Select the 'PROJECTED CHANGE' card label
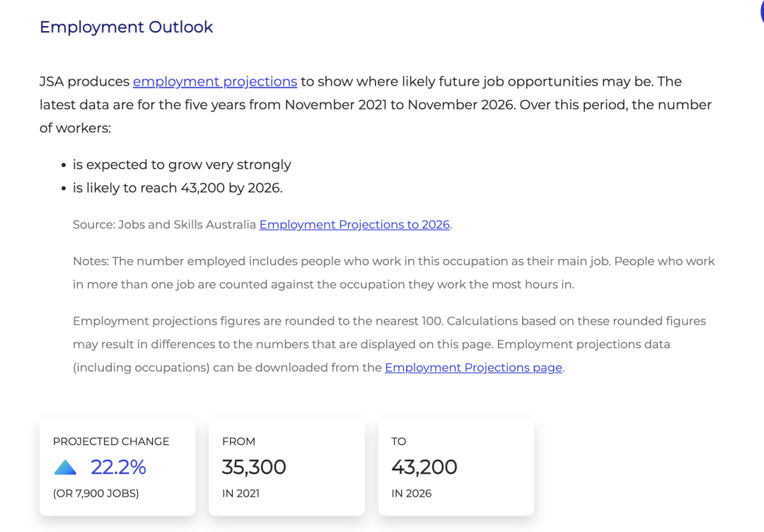 (111, 441)
